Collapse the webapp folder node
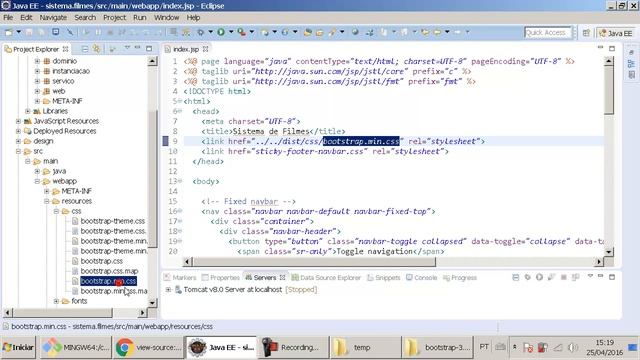This screenshot has width=640, height=360. click(x=37, y=181)
